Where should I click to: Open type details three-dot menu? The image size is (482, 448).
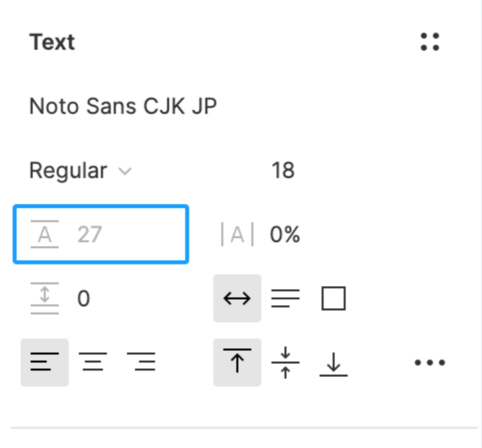click(430, 362)
